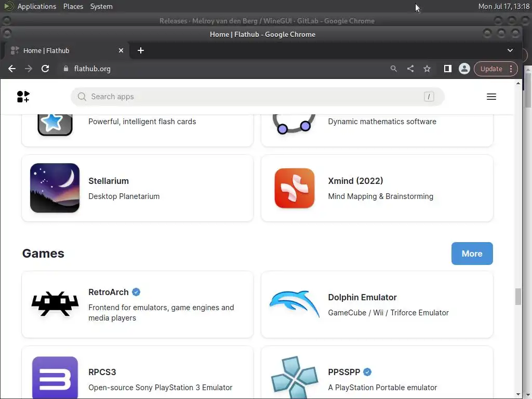532x399 pixels.
Task: Click 'Frontend for emulators, game engines' description
Action: tap(161, 312)
